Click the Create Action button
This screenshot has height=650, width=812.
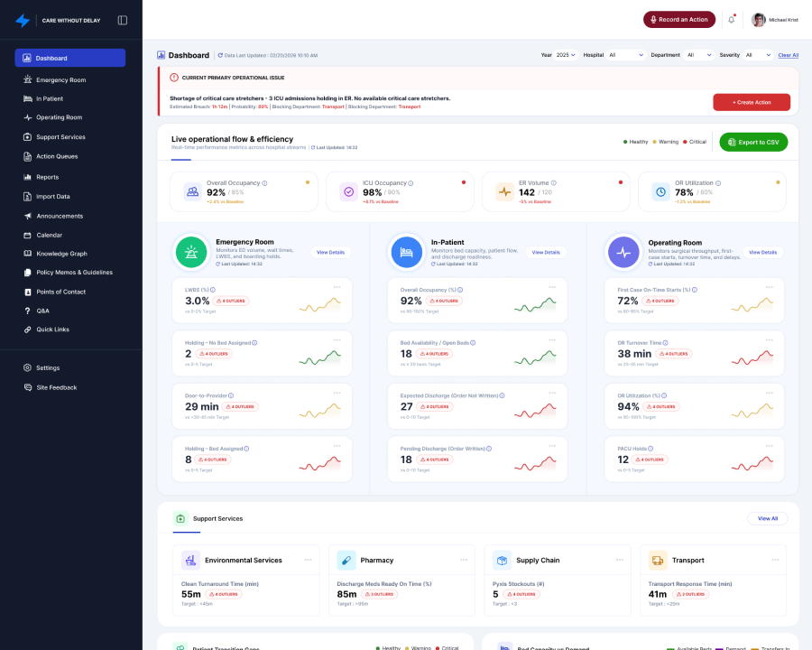click(752, 102)
